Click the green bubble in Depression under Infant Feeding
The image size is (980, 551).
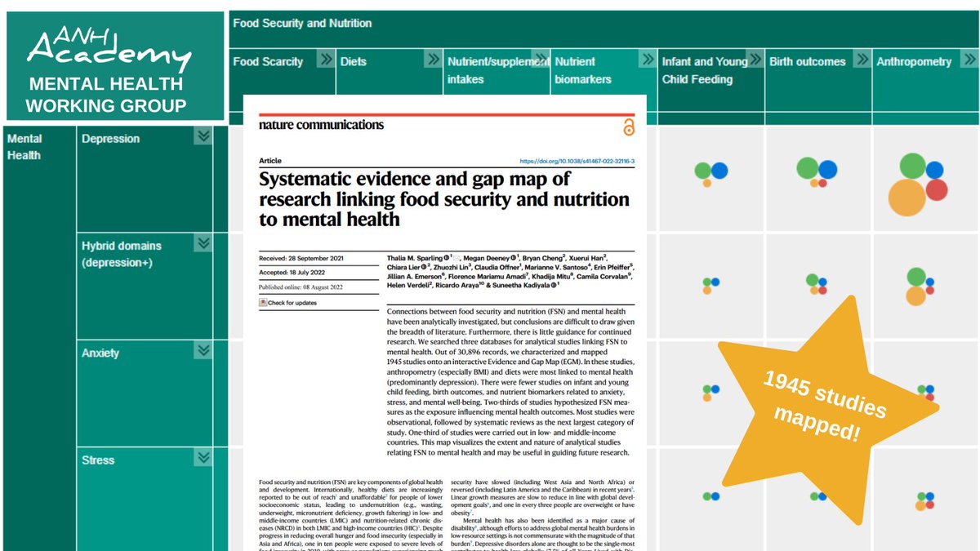click(x=702, y=171)
